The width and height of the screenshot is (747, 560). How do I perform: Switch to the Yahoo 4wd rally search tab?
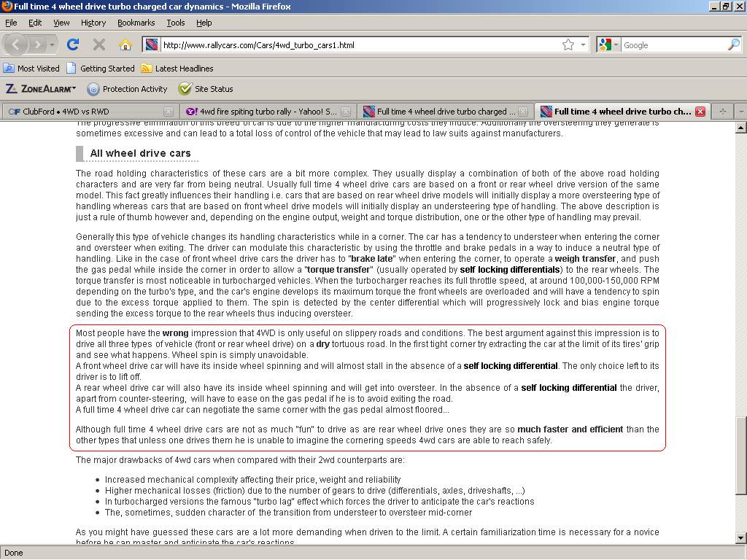[261, 112]
